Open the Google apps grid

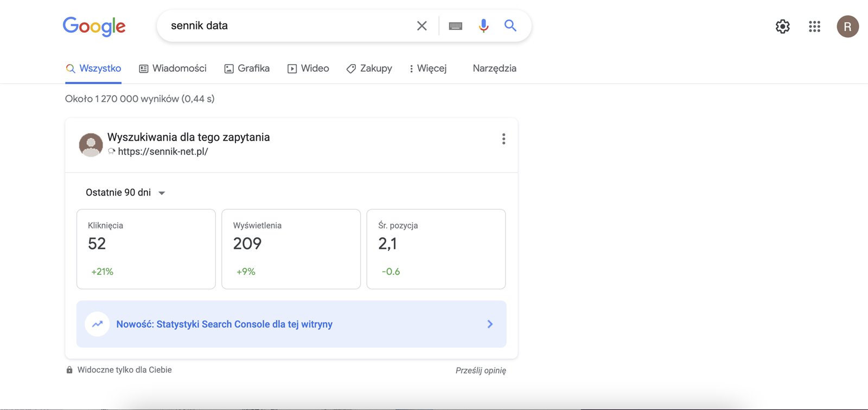[x=814, y=26]
